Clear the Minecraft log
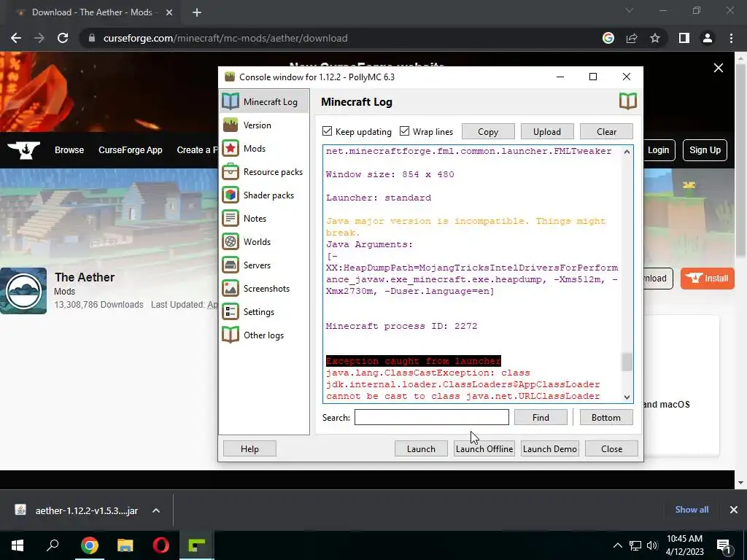Viewport: 747px width, 560px height. [x=606, y=131]
